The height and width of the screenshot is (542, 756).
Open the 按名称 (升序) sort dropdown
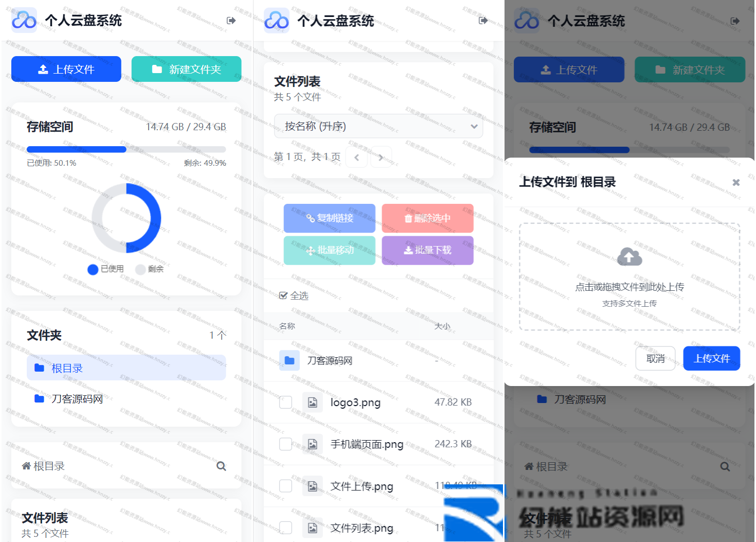click(378, 126)
